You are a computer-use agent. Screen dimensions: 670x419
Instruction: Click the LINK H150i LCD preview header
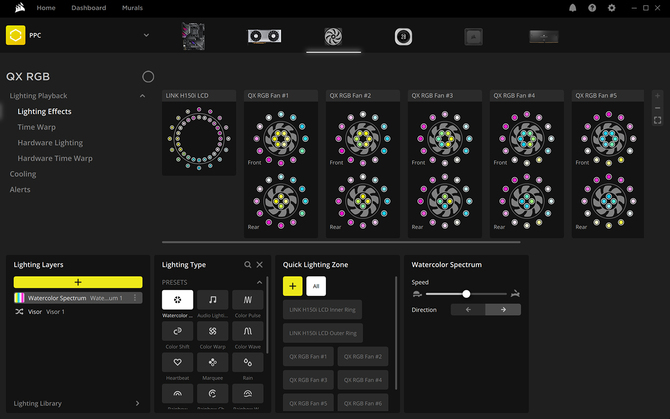coord(199,96)
